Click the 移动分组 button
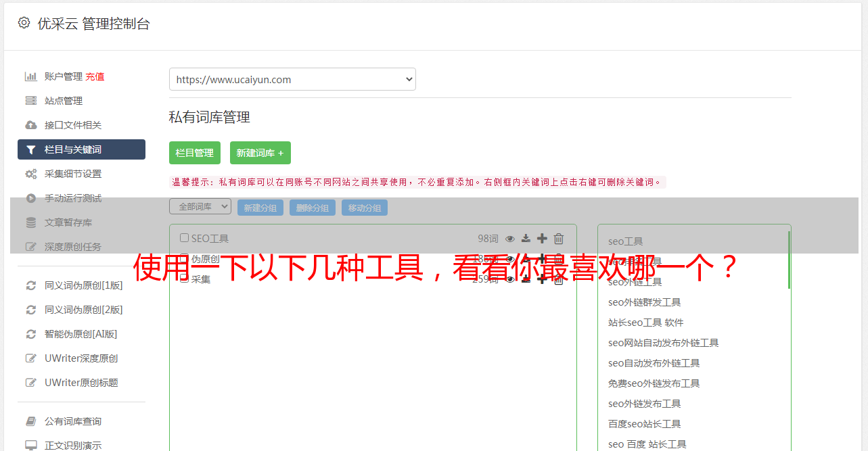Image resolution: width=868 pixels, height=451 pixels. tap(365, 208)
